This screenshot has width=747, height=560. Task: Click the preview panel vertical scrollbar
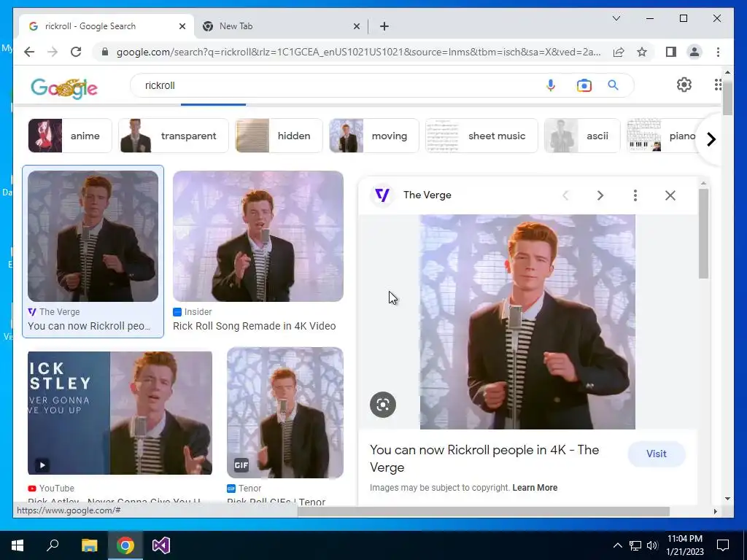[x=704, y=233]
